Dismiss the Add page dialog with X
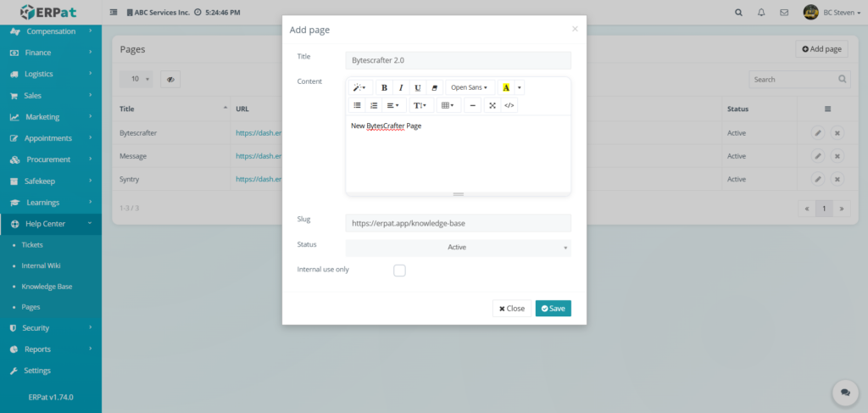This screenshot has width=868, height=413. 575,29
